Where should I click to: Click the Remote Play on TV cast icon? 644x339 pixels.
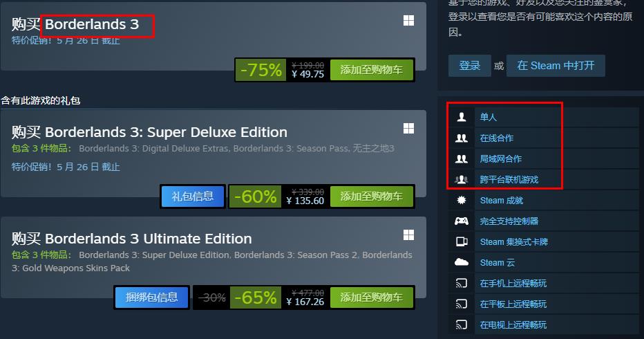461,324
